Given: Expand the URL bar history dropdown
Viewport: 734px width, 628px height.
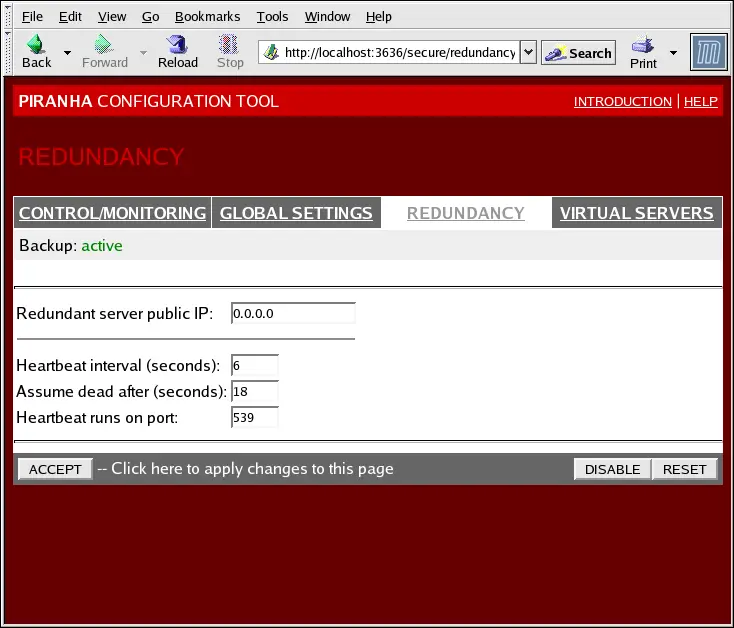Looking at the screenshot, I should (x=529, y=53).
